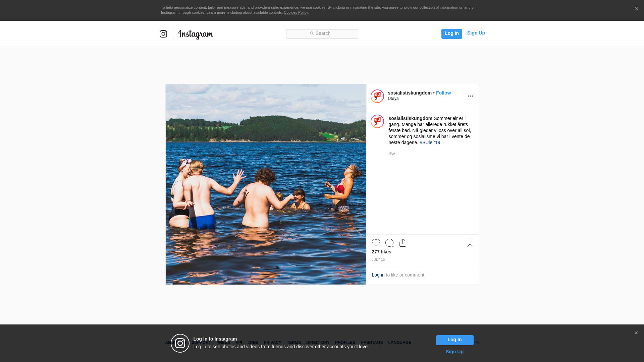Open the Cookies Policy link
The width and height of the screenshot is (644, 362).
pyautogui.click(x=296, y=12)
